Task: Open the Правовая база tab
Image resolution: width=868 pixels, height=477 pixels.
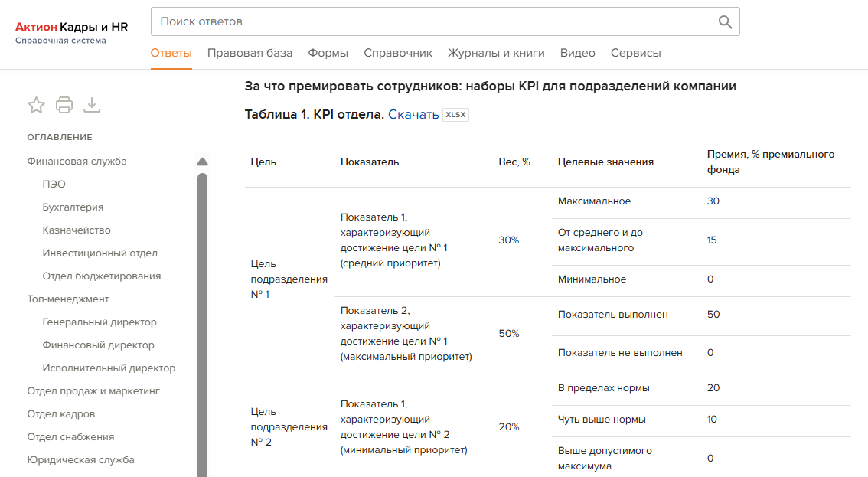Action: point(250,53)
